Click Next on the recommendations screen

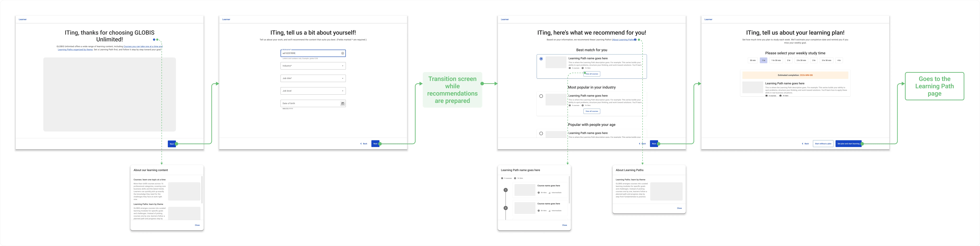[x=654, y=143]
